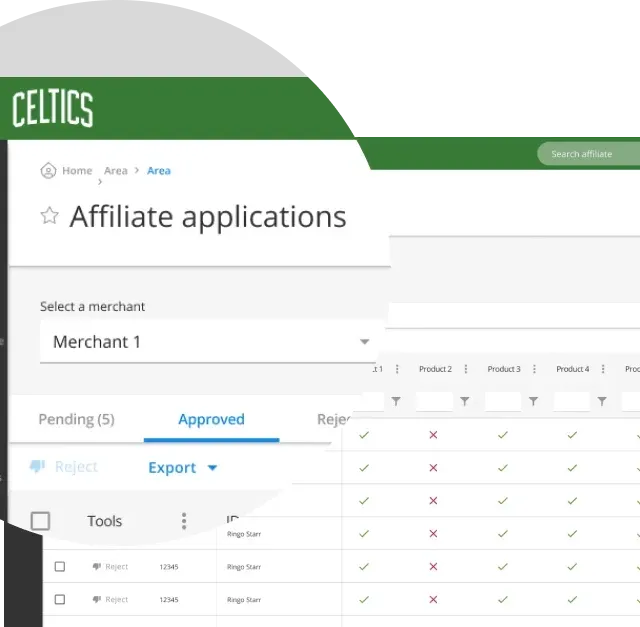Click the Product 3 column header
Screen dimensions: 640x627
[504, 369]
